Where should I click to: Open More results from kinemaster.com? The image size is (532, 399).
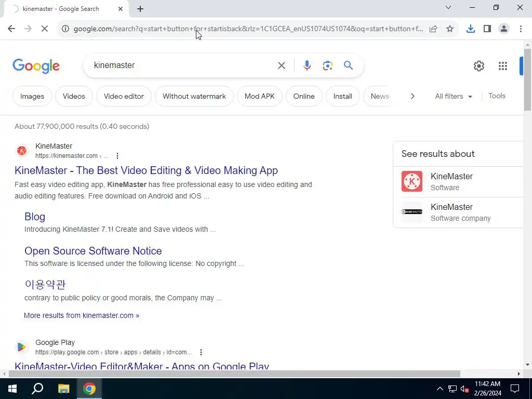tap(82, 315)
